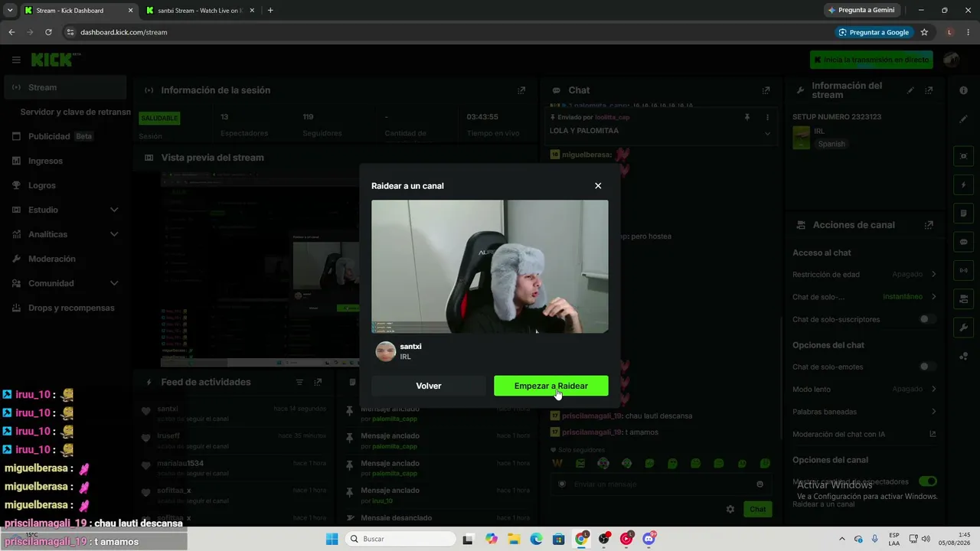Close the Raidear a un canal dialog
This screenshot has width=980, height=551.
point(598,186)
